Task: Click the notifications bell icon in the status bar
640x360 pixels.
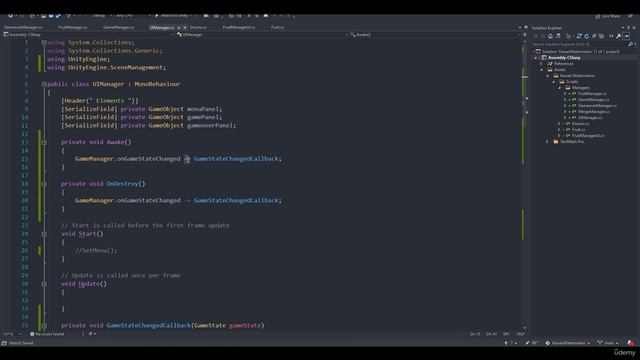Action: click(x=631, y=343)
